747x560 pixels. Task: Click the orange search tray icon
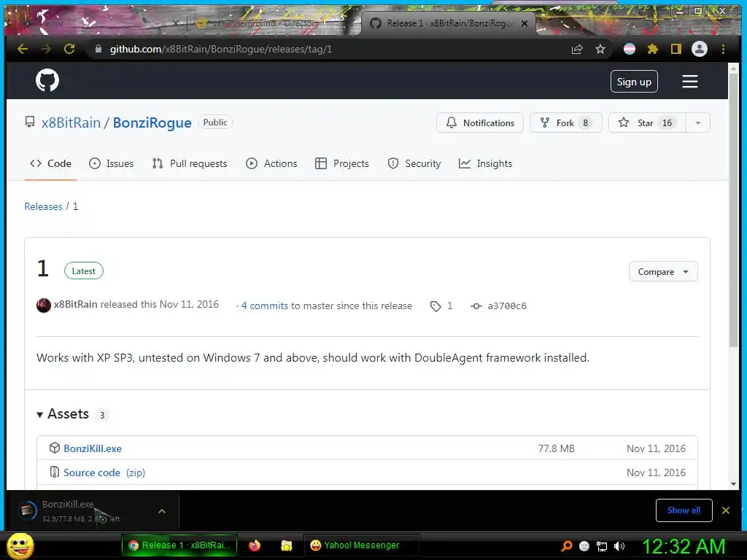pos(566,546)
